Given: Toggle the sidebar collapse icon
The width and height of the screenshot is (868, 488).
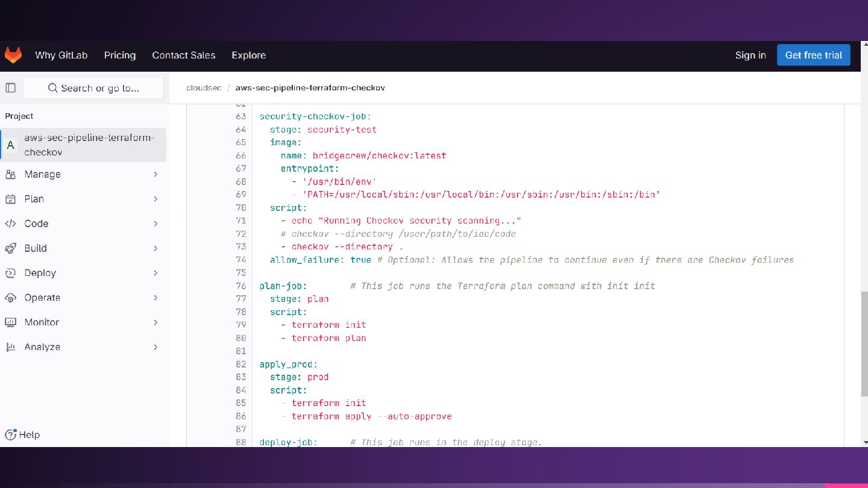Looking at the screenshot, I should [10, 88].
